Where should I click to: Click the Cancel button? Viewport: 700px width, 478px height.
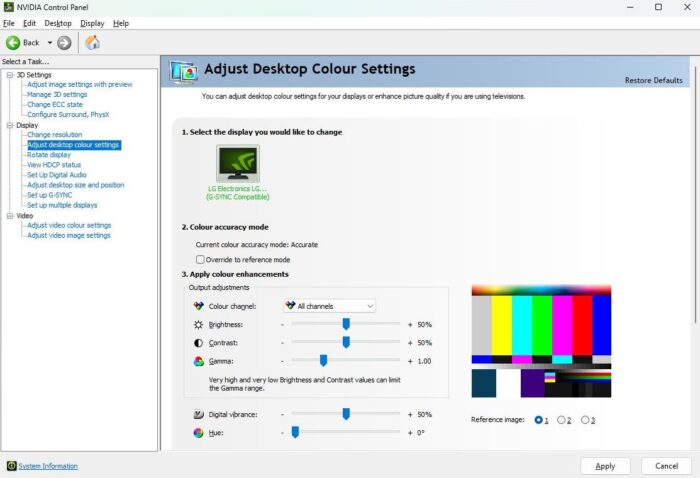pyautogui.click(x=666, y=466)
